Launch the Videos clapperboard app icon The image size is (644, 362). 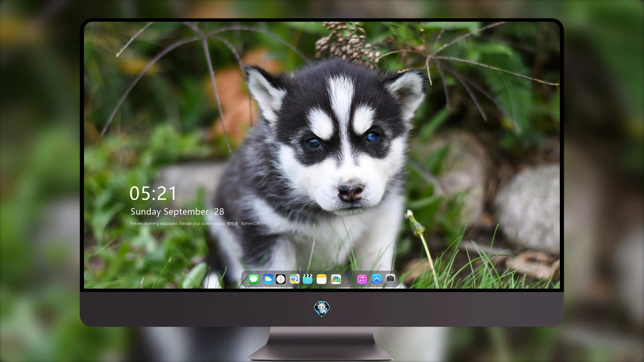coord(308,279)
